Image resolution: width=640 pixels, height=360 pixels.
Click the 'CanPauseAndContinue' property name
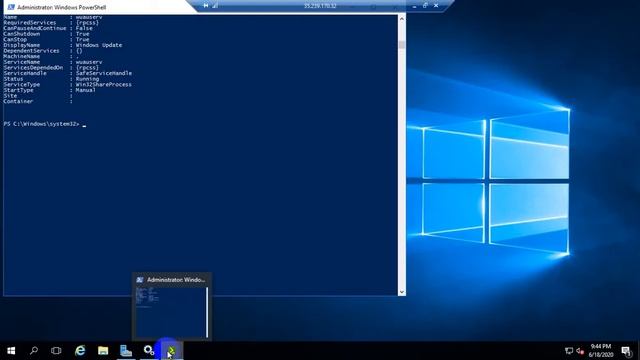click(35, 28)
